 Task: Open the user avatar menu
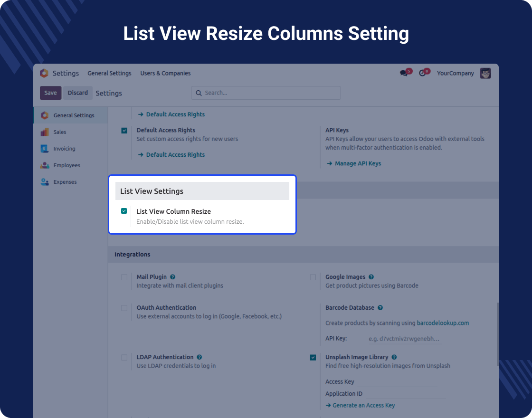[485, 73]
